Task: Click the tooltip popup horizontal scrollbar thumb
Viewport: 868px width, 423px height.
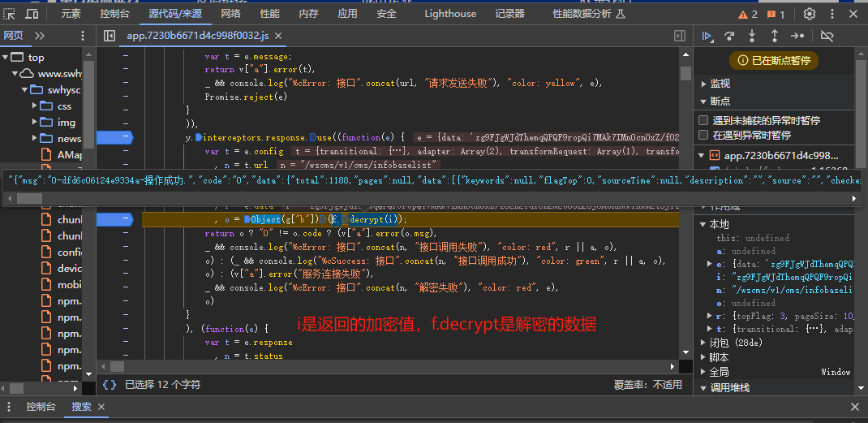Action: pyautogui.click(x=29, y=198)
